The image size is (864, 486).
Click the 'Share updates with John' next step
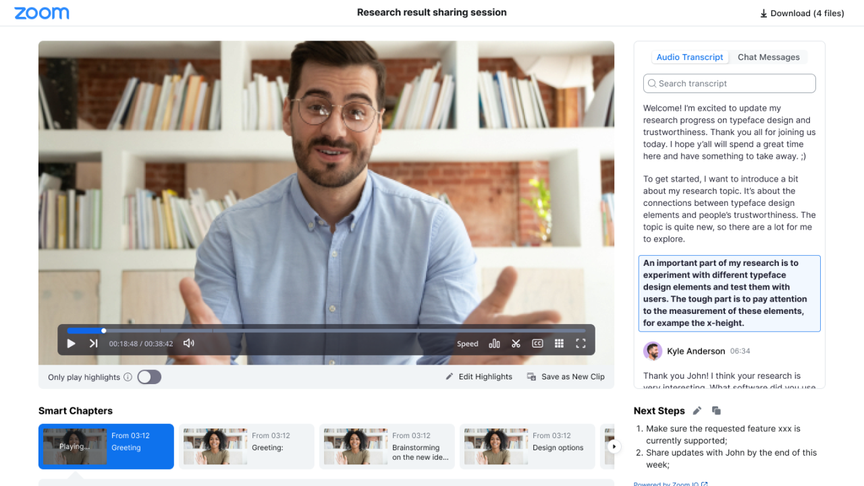731,458
